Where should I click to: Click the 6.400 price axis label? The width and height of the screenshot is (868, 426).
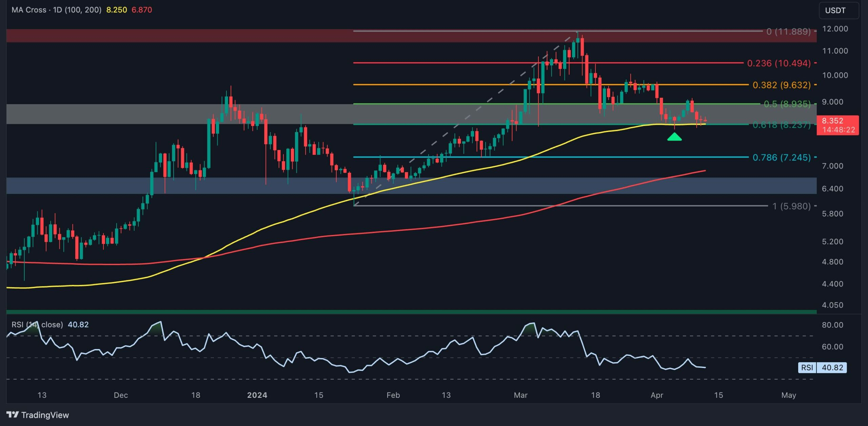click(x=832, y=189)
